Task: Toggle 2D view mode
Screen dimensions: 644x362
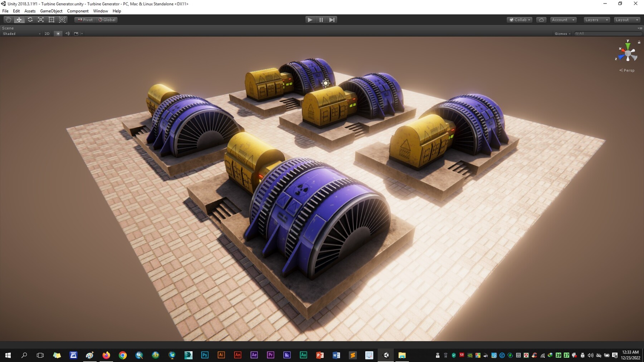Action: pos(47,33)
